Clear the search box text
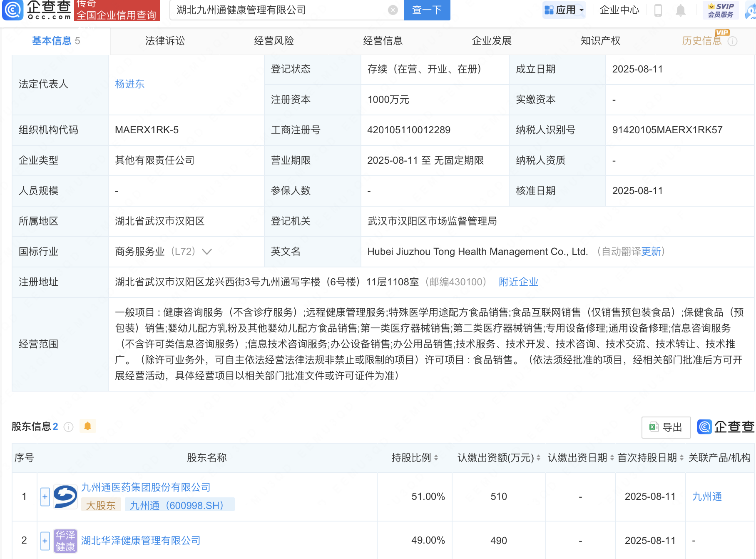 coord(393,10)
